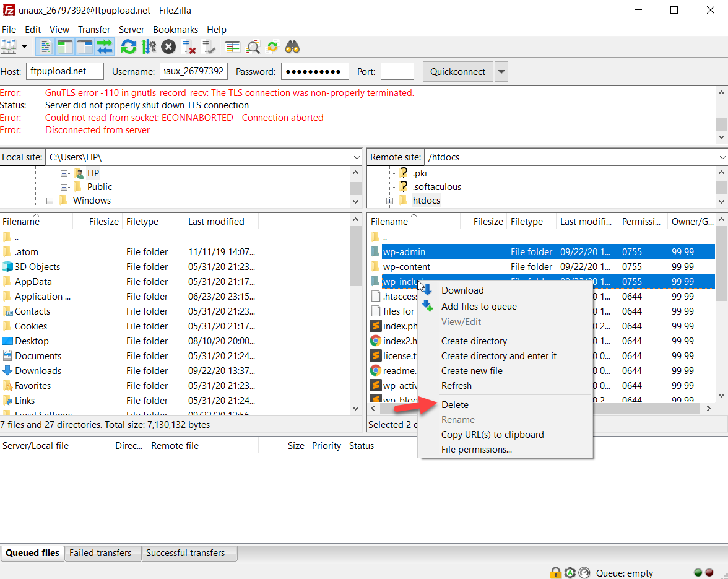This screenshot has width=728, height=579.
Task: Open Remote site path dropdown
Action: (x=722, y=157)
